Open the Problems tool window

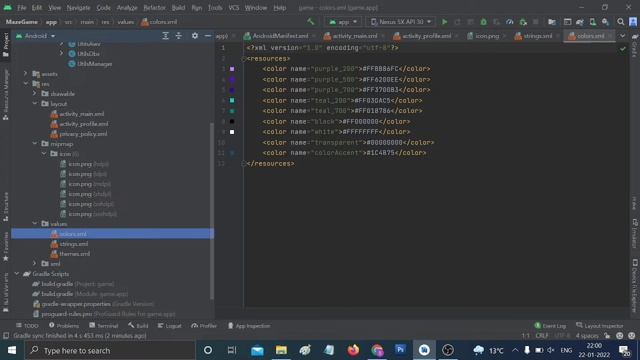(64, 326)
